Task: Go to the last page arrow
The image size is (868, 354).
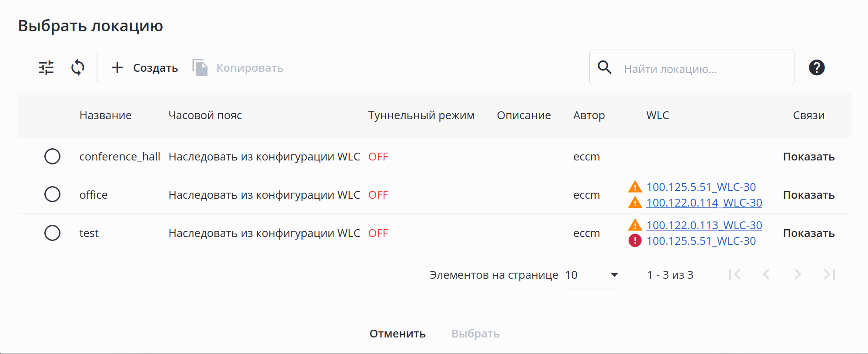Action: coord(829,274)
